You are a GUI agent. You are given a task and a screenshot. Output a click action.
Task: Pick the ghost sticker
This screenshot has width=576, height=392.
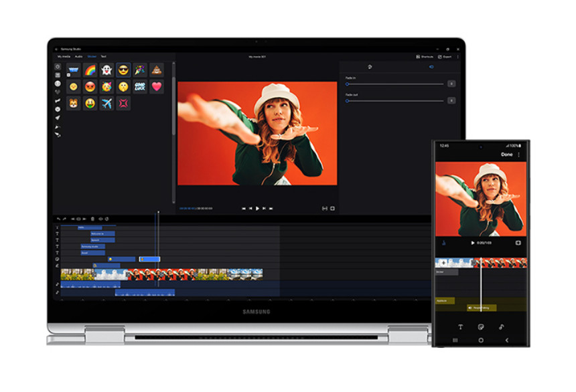106,70
